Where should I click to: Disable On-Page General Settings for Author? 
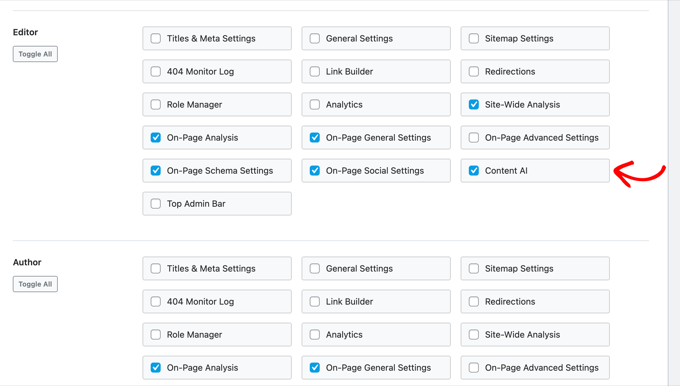(x=315, y=367)
